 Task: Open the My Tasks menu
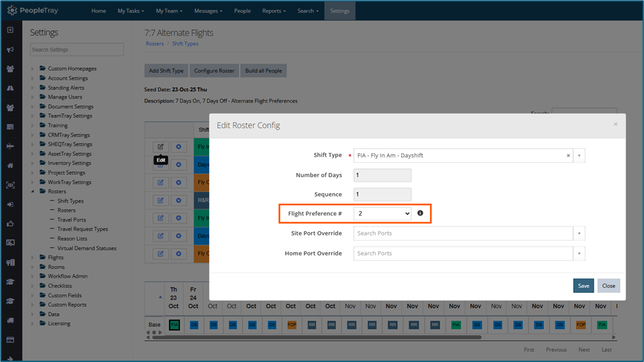pyautogui.click(x=131, y=11)
